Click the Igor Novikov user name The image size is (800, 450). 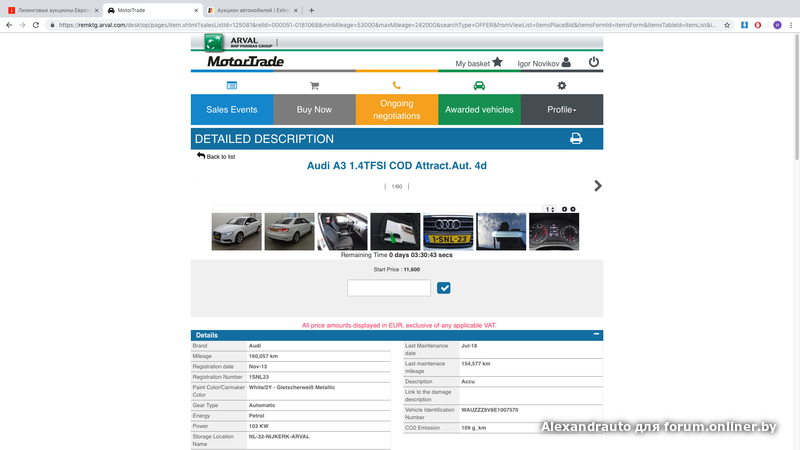tap(538, 64)
